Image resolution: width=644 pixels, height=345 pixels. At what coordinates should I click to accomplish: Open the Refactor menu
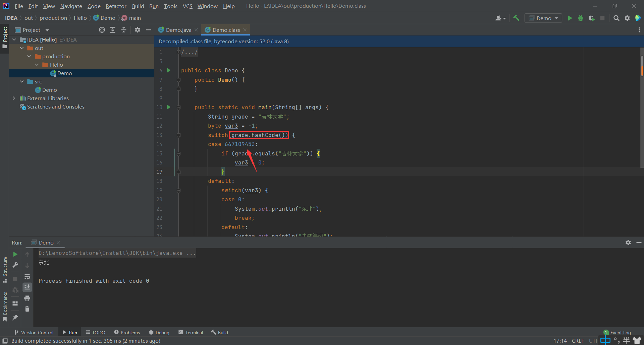coord(116,6)
